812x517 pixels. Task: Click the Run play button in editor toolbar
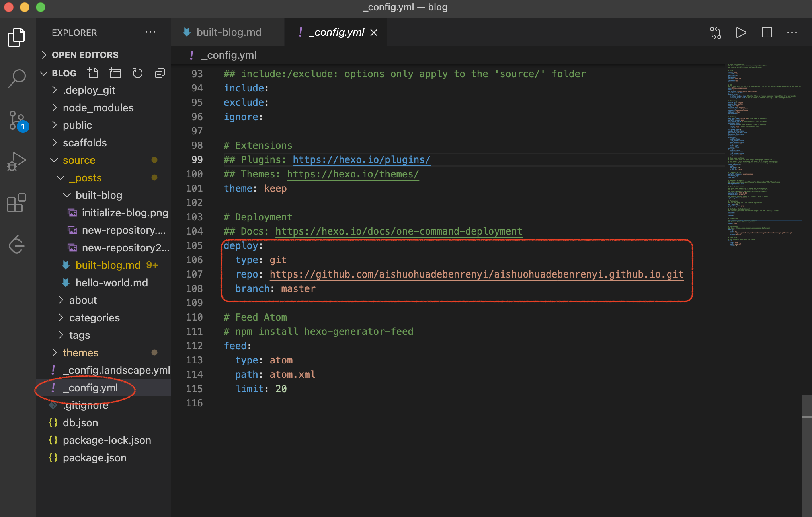(741, 33)
